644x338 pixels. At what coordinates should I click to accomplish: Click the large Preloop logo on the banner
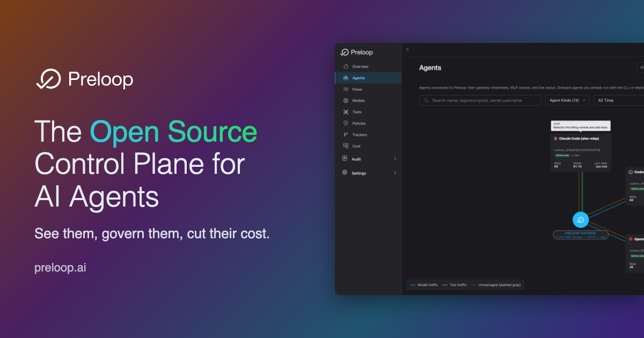click(x=48, y=79)
